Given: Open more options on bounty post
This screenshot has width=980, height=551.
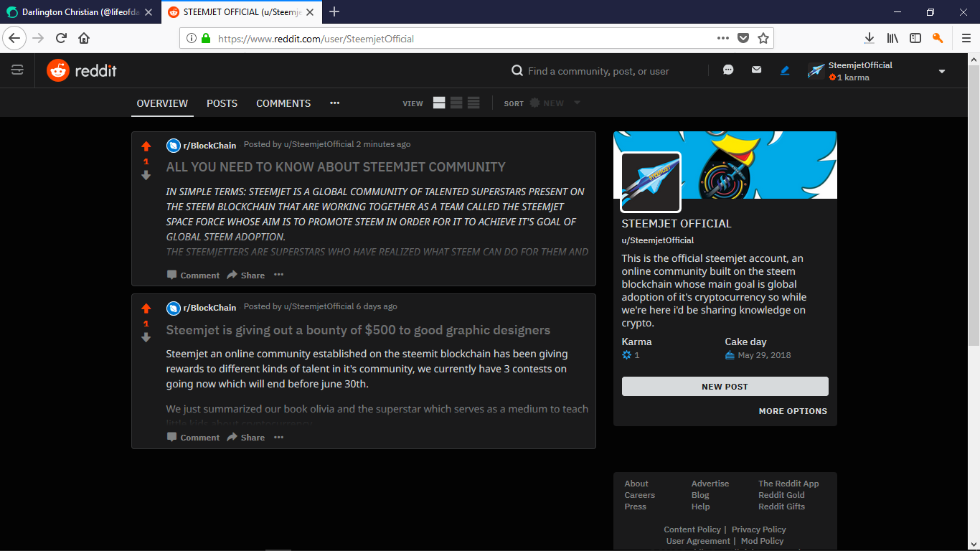Looking at the screenshot, I should [x=278, y=437].
